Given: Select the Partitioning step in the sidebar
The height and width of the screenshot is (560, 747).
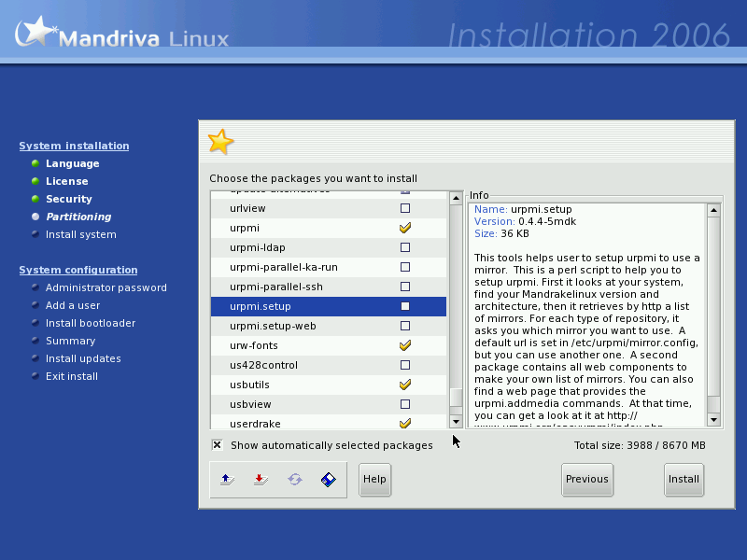Looking at the screenshot, I should (78, 217).
